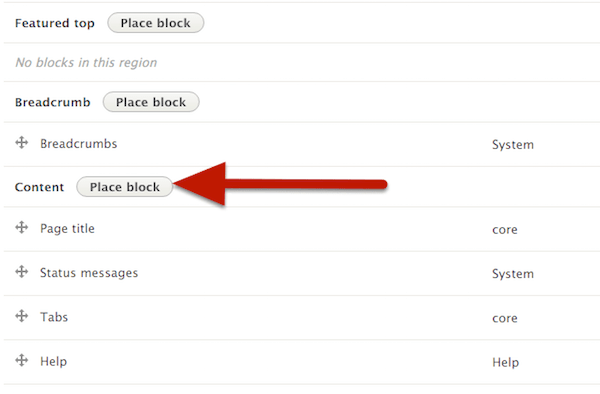Viewport: 600px width, 394px height.
Task: Click the System category in Breadcrumbs row
Action: tap(513, 145)
